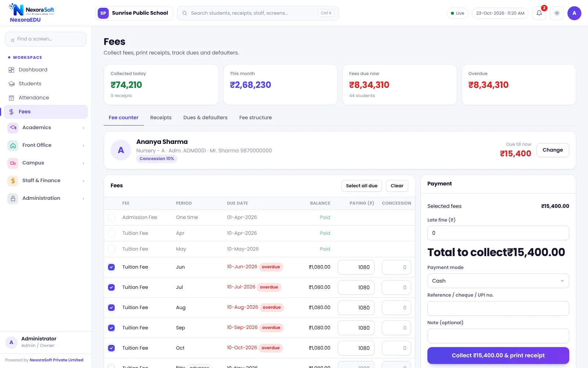Click the Students graduation cap icon
The image size is (588, 368).
point(11,84)
